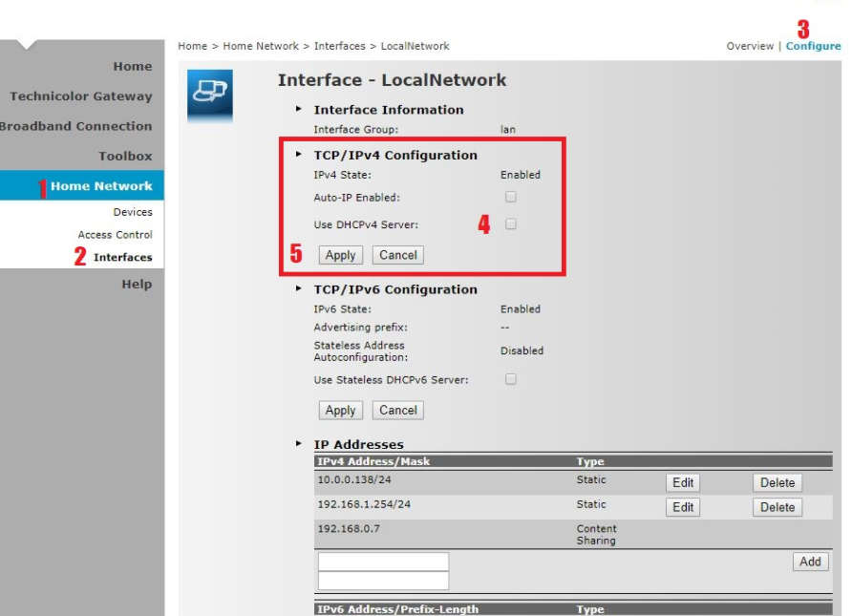
Task: Toggle the Use DHCPv4 Server checkbox
Action: pos(511,224)
